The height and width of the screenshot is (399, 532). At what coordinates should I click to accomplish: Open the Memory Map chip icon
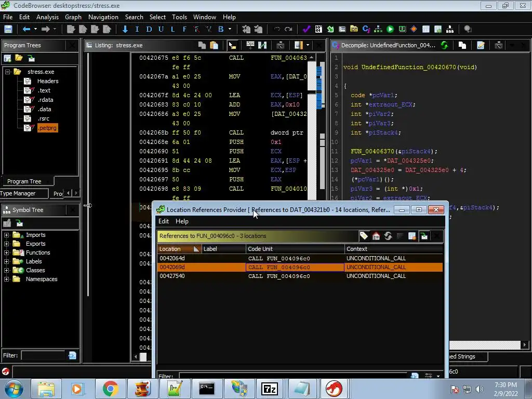[402, 29]
